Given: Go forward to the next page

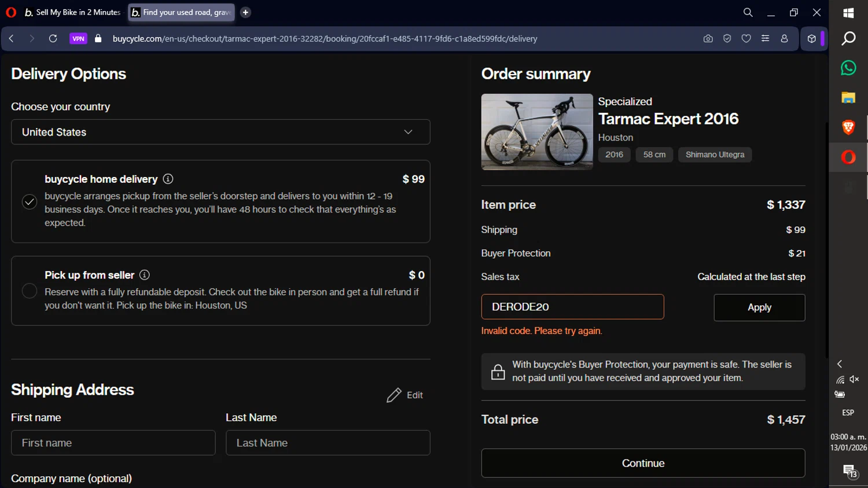Looking at the screenshot, I should click(32, 39).
